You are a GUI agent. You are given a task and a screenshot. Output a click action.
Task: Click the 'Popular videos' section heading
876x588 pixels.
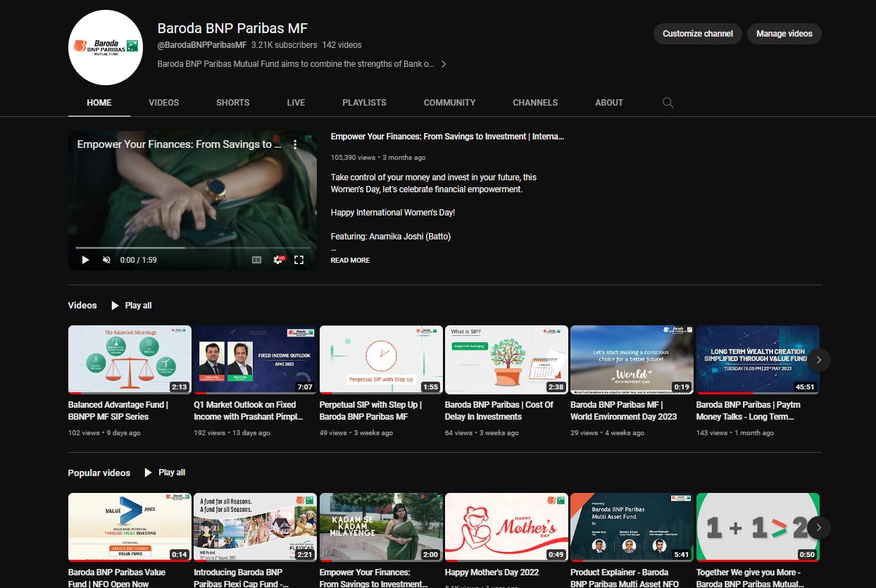click(x=99, y=473)
